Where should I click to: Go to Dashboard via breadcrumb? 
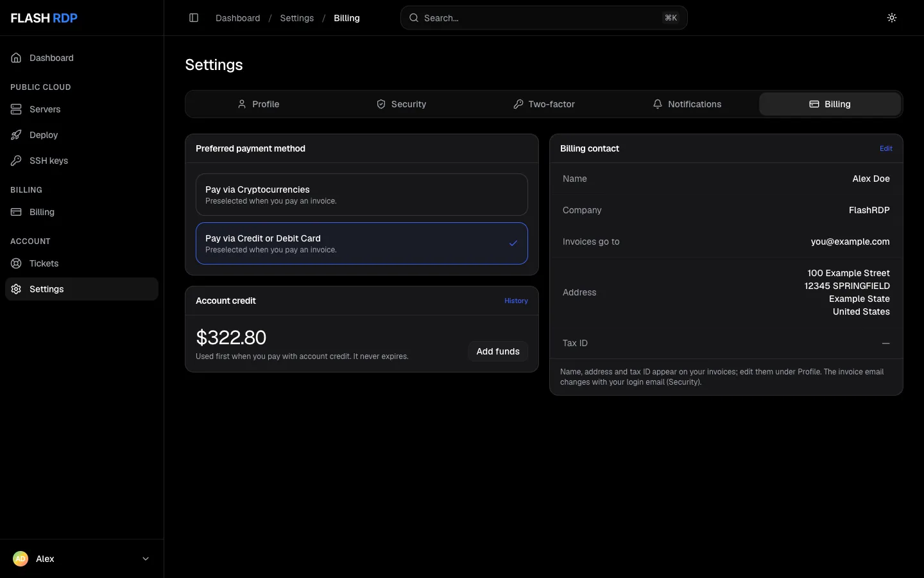coord(238,18)
